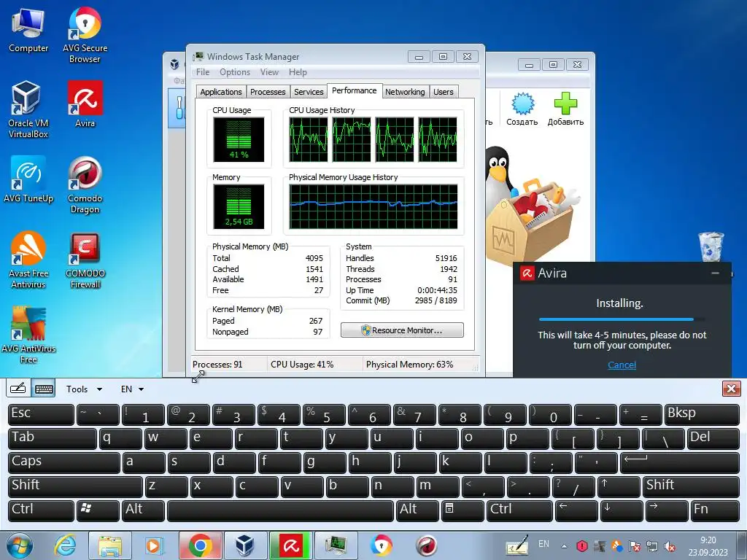
Task: Toggle right Alt key on on-screen keyboard
Action: click(417, 510)
